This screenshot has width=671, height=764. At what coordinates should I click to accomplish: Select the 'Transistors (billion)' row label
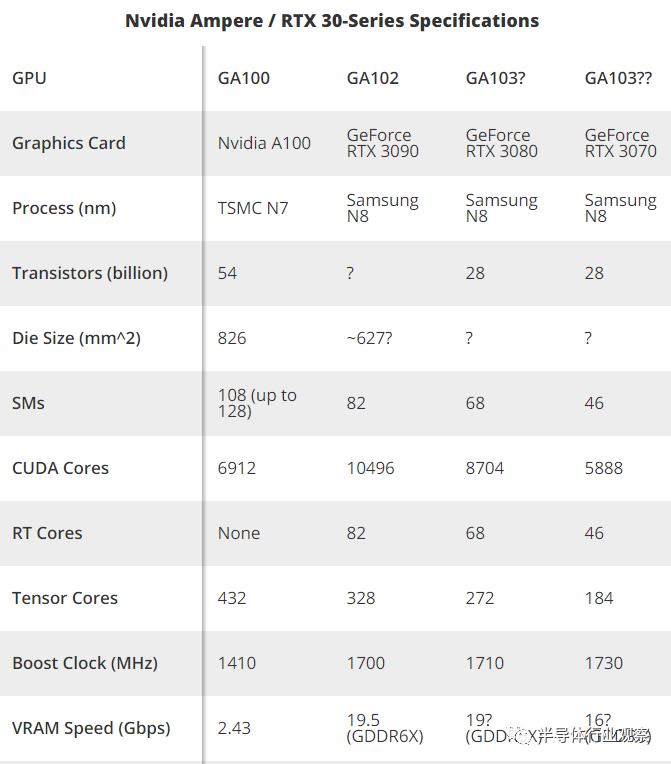pos(90,273)
